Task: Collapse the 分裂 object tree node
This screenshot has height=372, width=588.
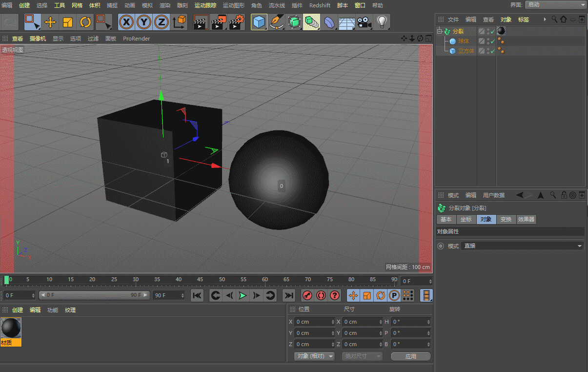Action: tap(440, 31)
